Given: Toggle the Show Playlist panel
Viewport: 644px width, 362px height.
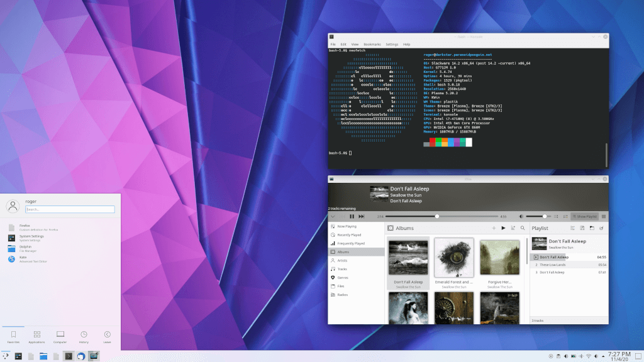Looking at the screenshot, I should tap(586, 216).
